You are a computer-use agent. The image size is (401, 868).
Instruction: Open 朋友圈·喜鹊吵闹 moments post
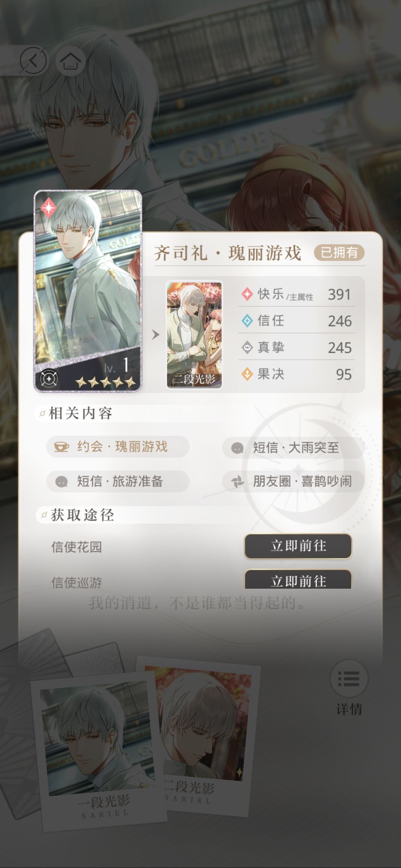[293, 481]
